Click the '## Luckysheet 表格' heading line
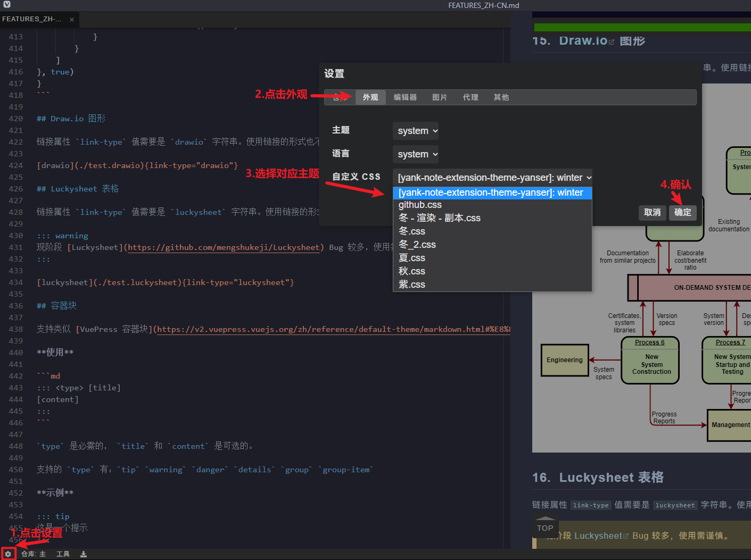Viewport: 751px width, 560px height. click(x=78, y=189)
